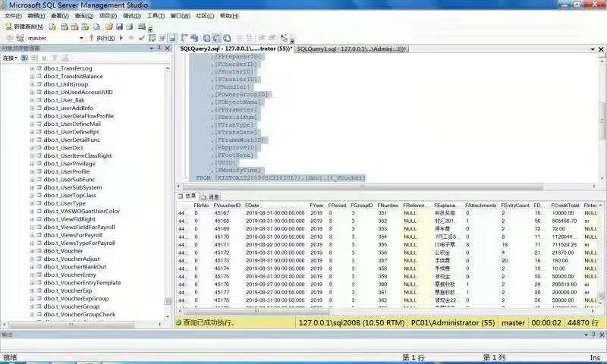This screenshot has width=607, height=364.
Task: Expand the dbo.t_UnitGroup tree node
Action: (x=32, y=84)
